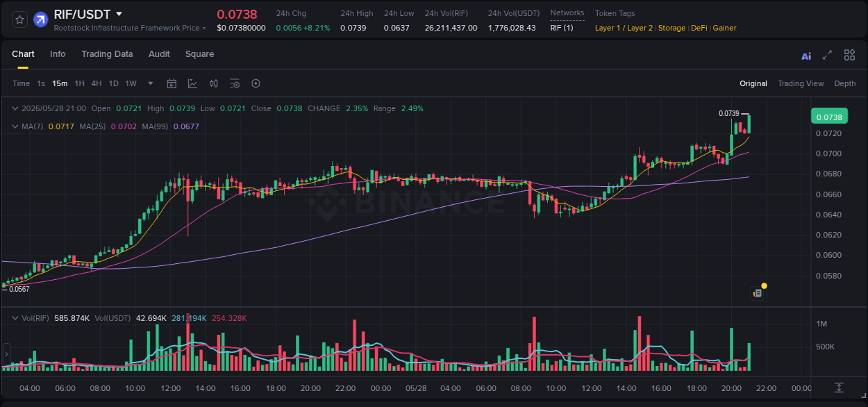868x407 pixels.
Task: Expand more time intervals dropdown arrow
Action: [x=151, y=83]
